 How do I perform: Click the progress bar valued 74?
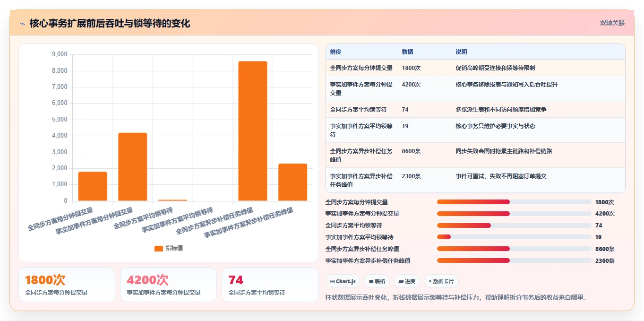click(x=514, y=226)
